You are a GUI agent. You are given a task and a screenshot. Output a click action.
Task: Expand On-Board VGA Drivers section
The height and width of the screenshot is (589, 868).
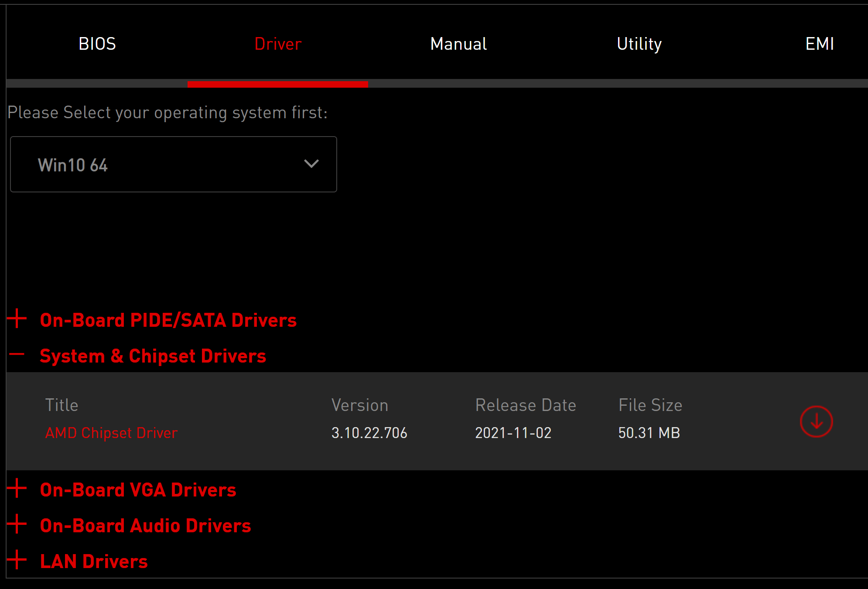[138, 490]
